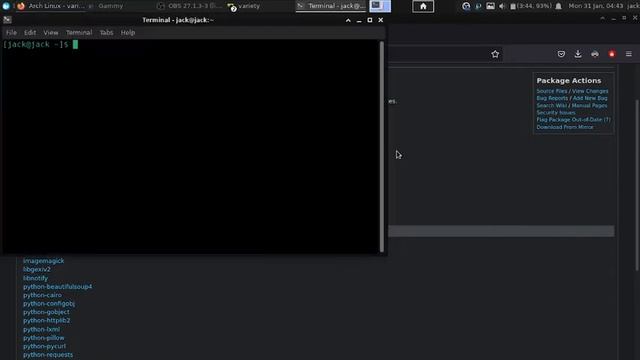The width and height of the screenshot is (640, 360).
Task: Focus the Terminal command prompt area
Action: pyautogui.click(x=191, y=146)
